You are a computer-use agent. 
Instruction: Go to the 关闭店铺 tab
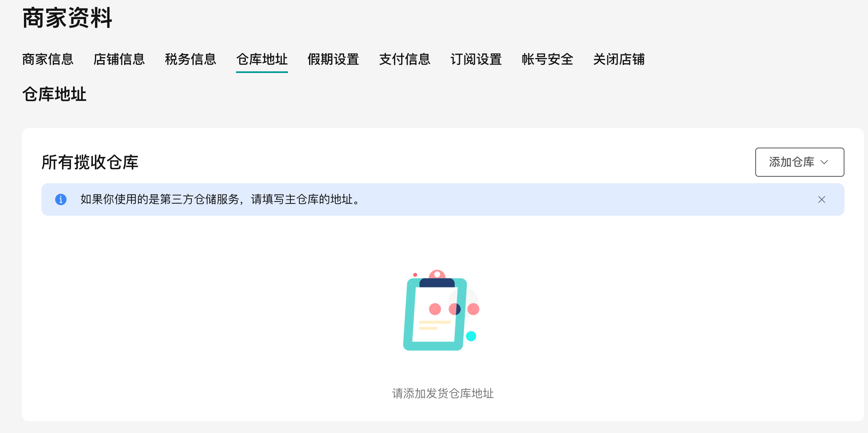619,59
